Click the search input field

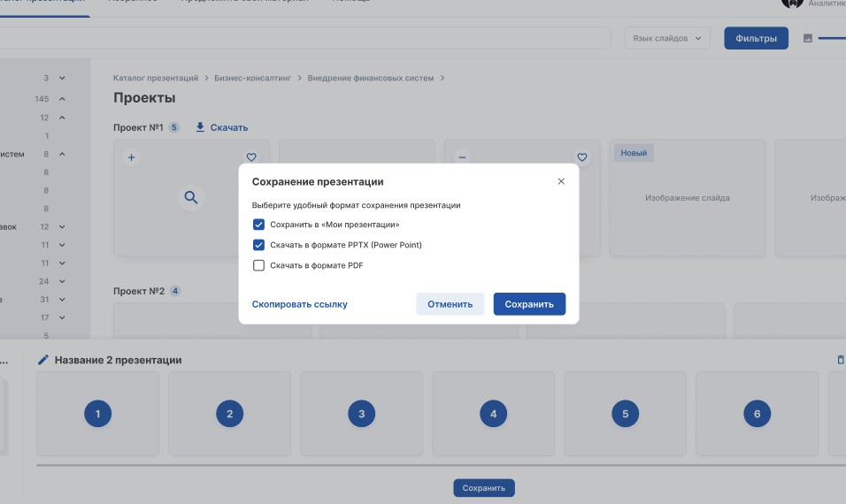pyautogui.click(x=305, y=38)
